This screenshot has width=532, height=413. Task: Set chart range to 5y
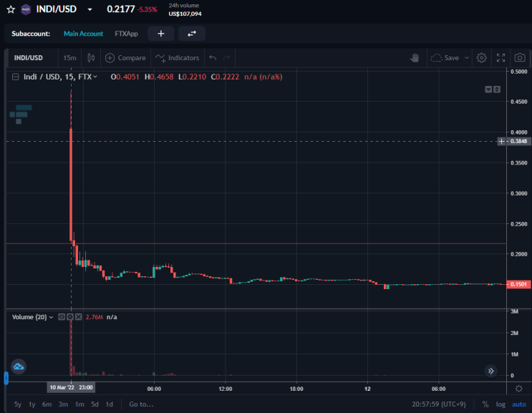[18, 404]
